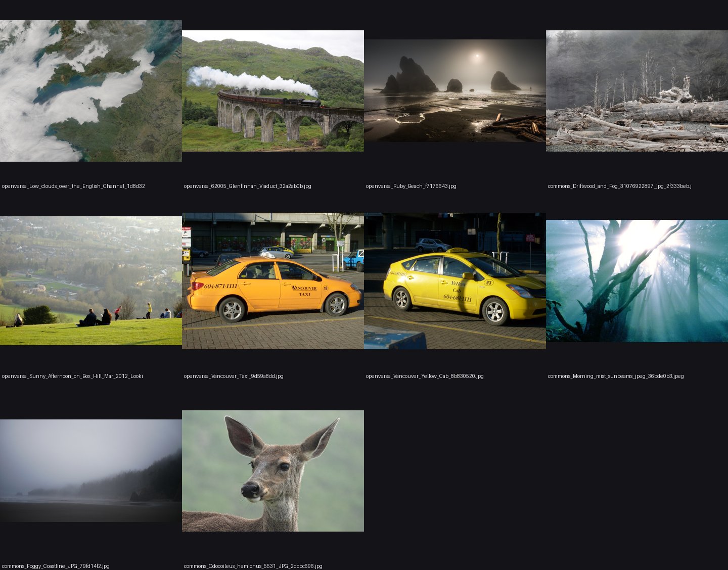Select the orange Vancouver Taxi image
This screenshot has height=570, width=728.
click(273, 281)
